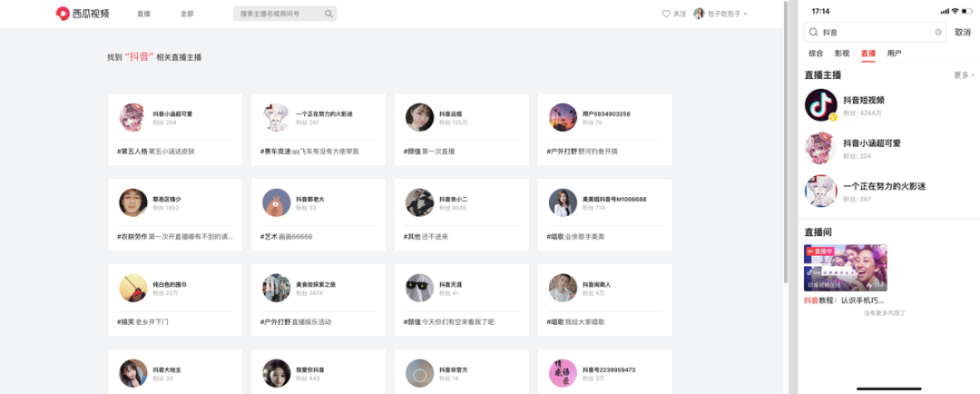Image resolution: width=980 pixels, height=394 pixels.
Task: Tap 一个正在努力的火影迷 avatar in phone list
Action: tap(820, 191)
